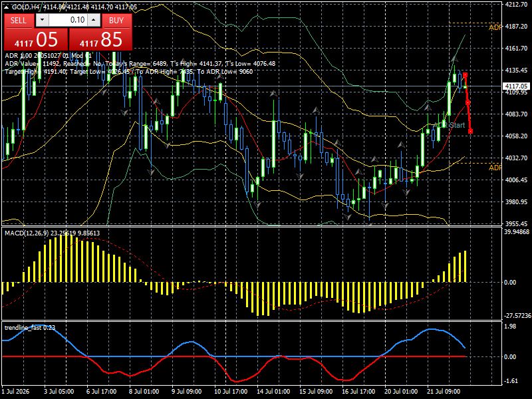Click price scale value 4212.70
The height and width of the screenshot is (399, 532).
pyautogui.click(x=516, y=5)
